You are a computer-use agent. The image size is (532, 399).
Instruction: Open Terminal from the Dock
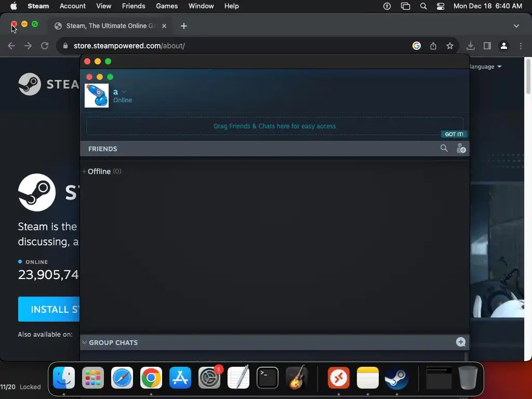(268, 378)
